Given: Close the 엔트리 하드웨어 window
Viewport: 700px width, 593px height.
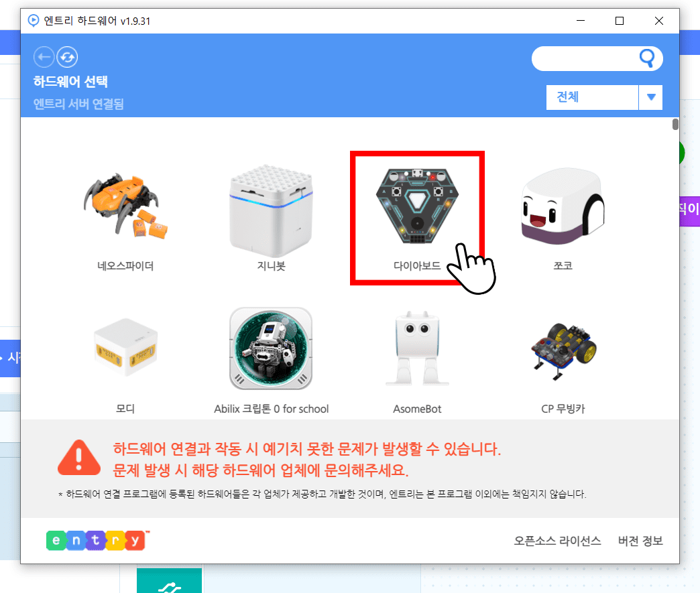Looking at the screenshot, I should pos(659,21).
